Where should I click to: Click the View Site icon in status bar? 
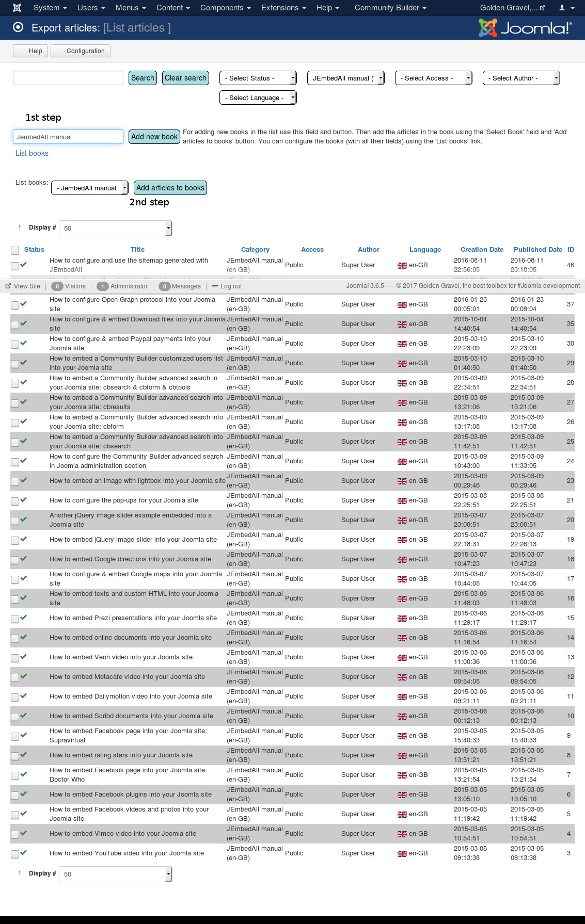8,286
